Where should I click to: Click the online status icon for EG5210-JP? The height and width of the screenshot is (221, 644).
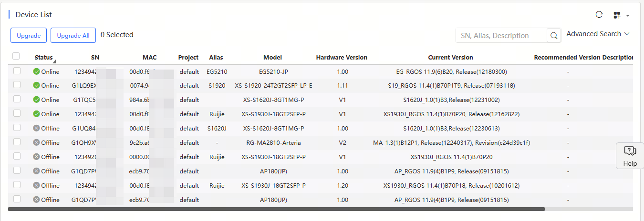pos(36,71)
